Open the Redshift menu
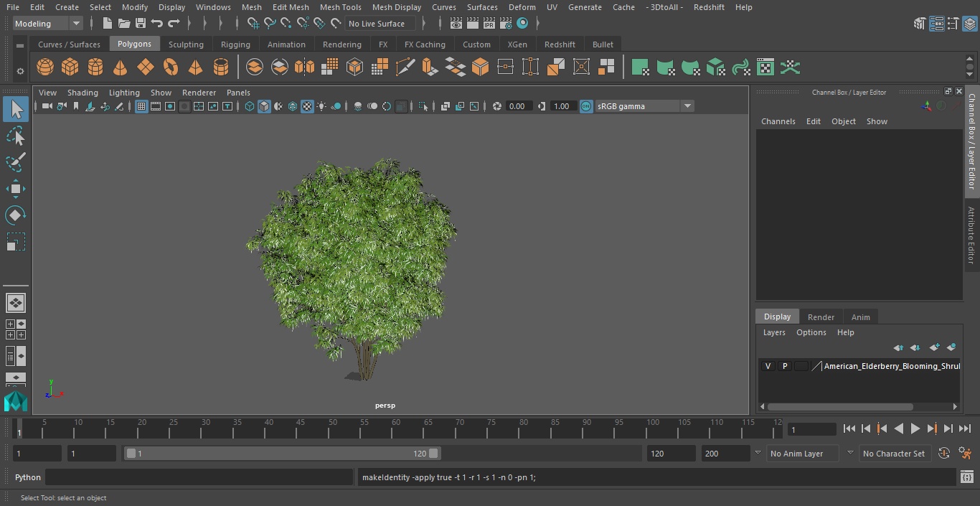Screen dimensions: 980x506 pos(709,7)
